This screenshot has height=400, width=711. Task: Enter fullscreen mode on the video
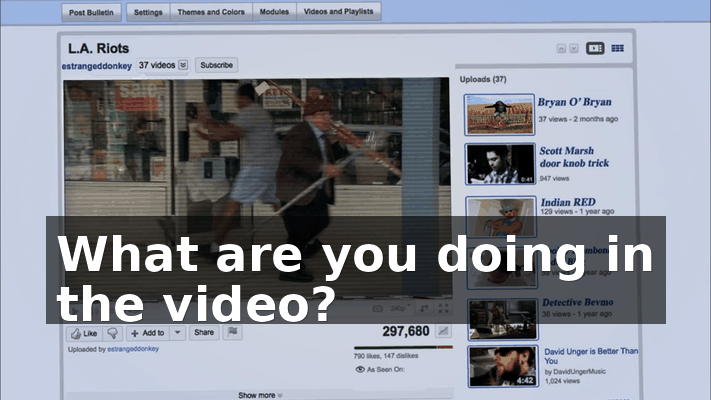[443, 308]
